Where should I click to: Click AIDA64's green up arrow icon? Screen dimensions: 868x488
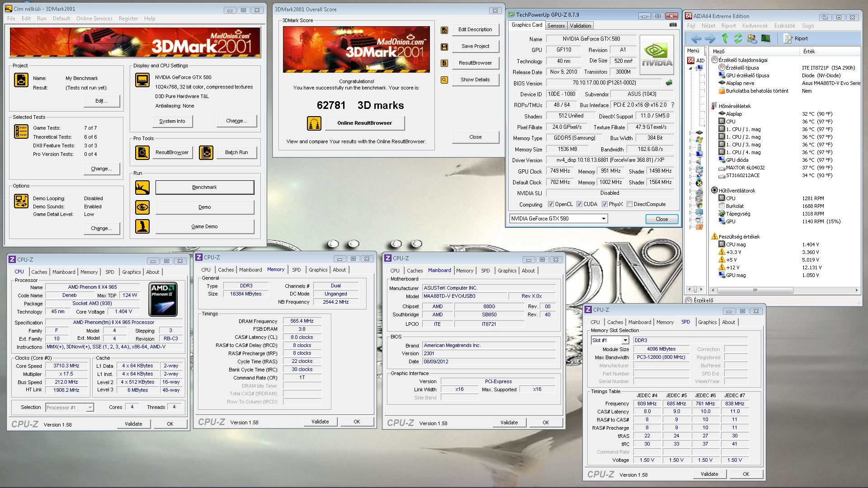click(x=725, y=38)
